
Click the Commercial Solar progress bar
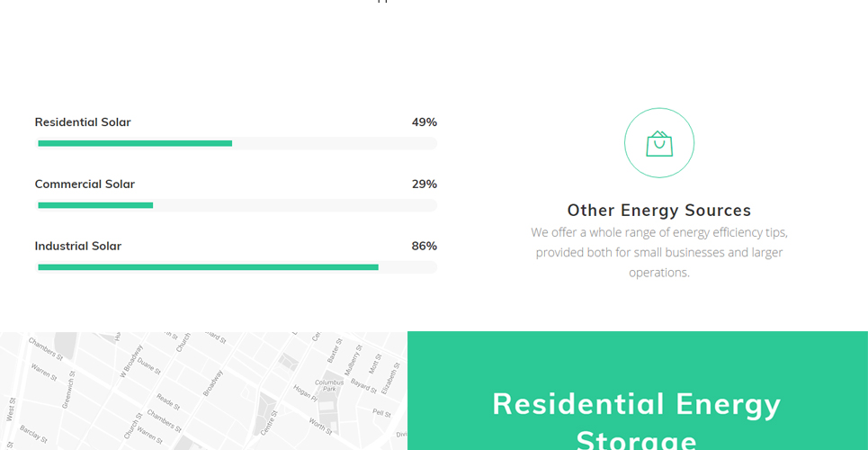pyautogui.click(x=236, y=205)
